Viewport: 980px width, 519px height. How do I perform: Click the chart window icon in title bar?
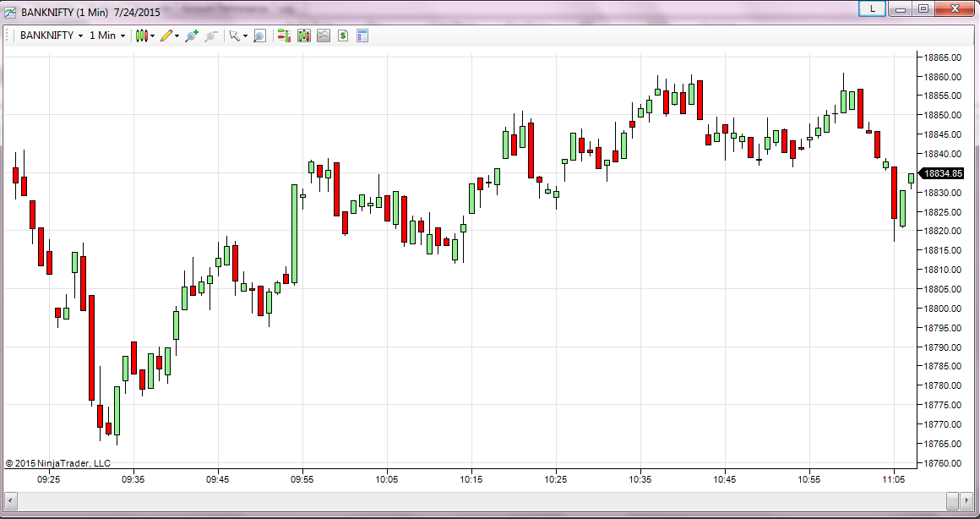[10, 12]
